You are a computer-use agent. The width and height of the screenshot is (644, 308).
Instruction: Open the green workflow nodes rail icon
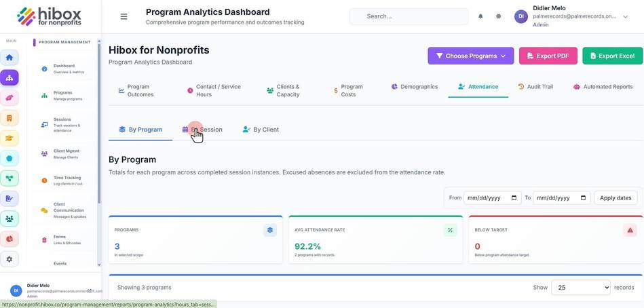click(10, 178)
